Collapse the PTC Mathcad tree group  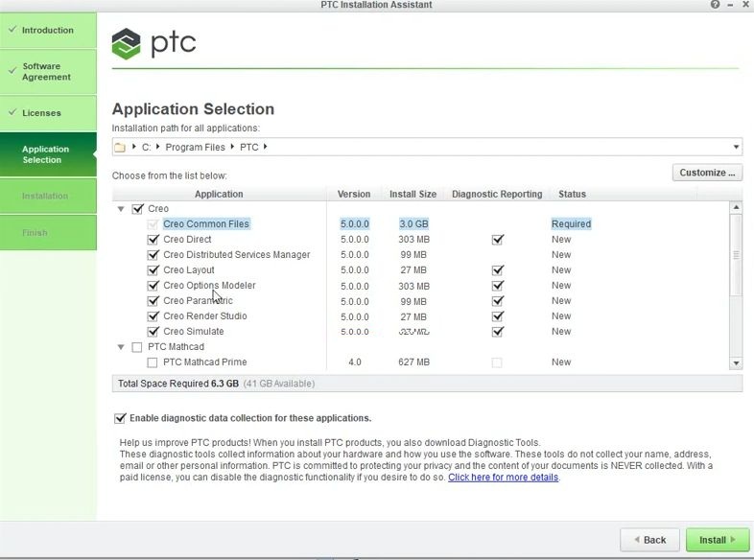(121, 347)
